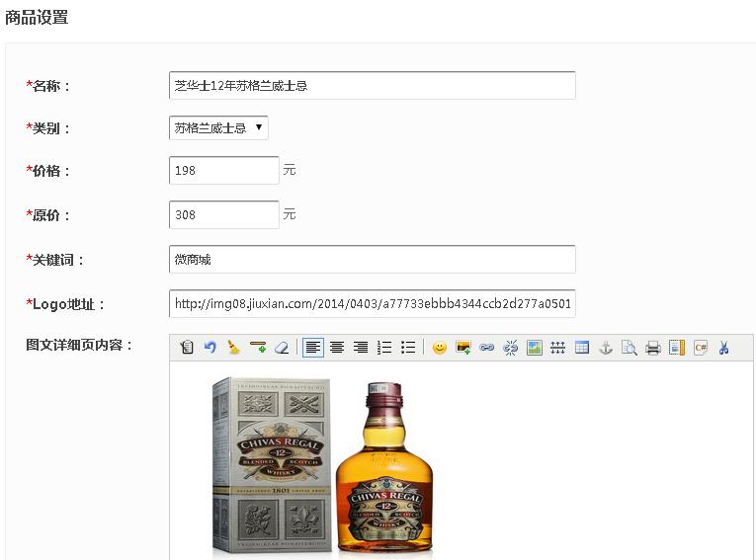Click the 原价 original price field
Image resolution: width=756 pixels, height=560 pixels.
pos(224,214)
